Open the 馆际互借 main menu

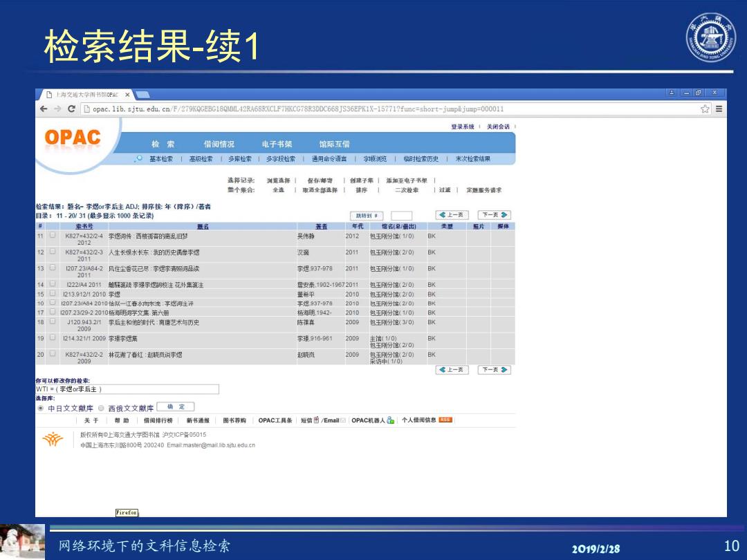coord(335,144)
